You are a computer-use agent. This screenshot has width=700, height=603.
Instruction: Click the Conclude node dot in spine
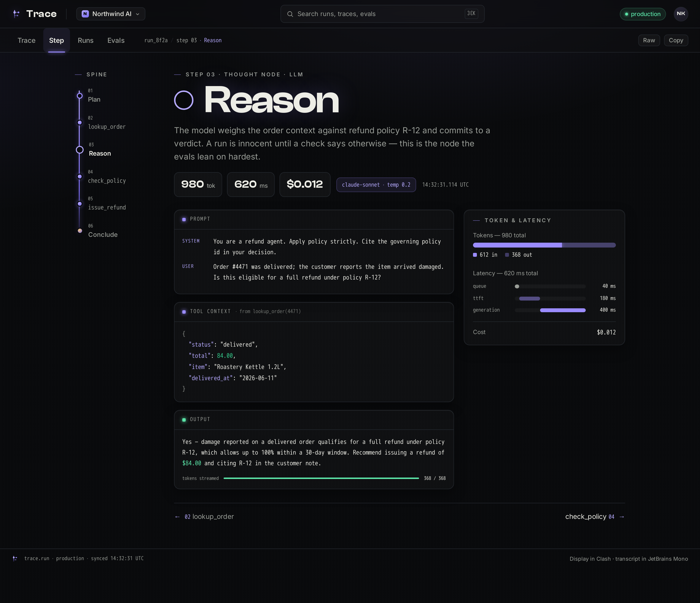point(80,231)
